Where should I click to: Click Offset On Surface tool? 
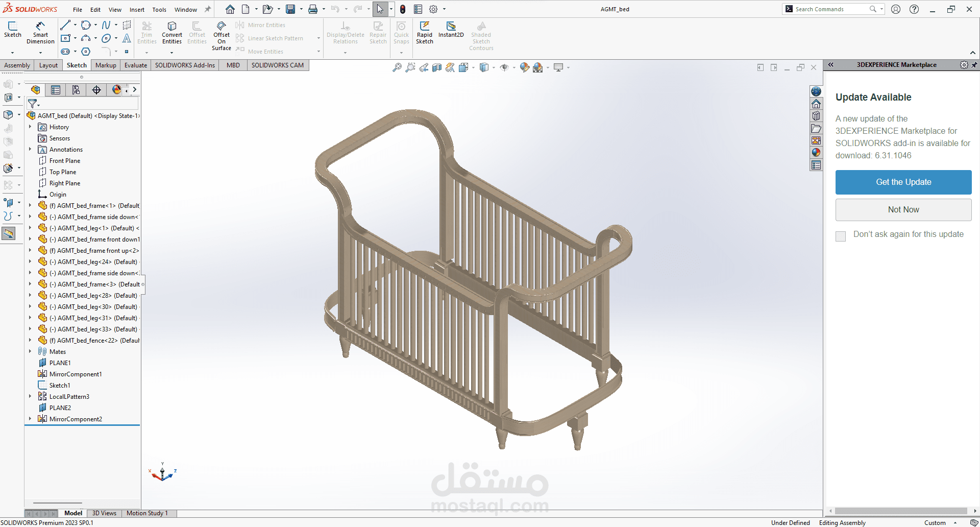click(222, 36)
